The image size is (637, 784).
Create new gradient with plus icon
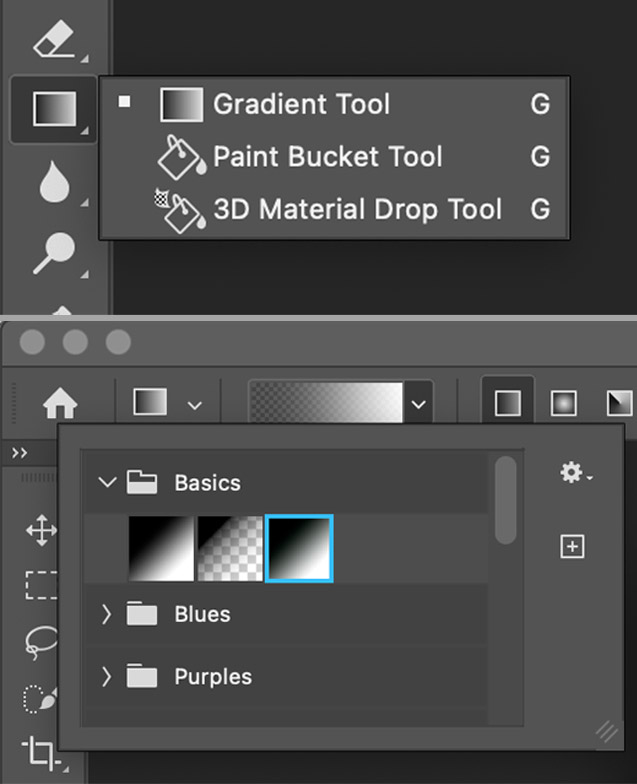[x=572, y=546]
